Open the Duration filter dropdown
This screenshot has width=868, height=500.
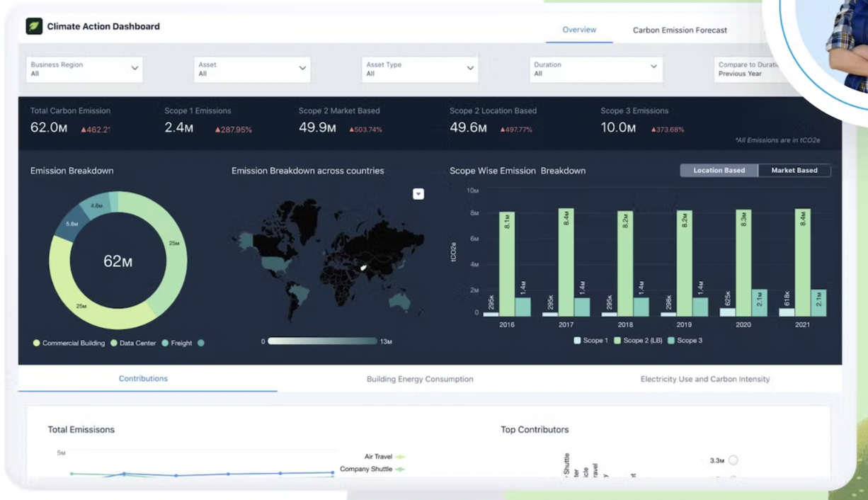595,69
